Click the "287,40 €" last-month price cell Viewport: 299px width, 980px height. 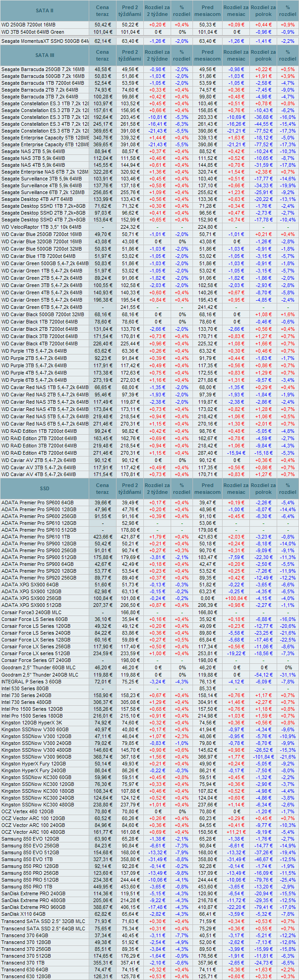click(x=208, y=453)
